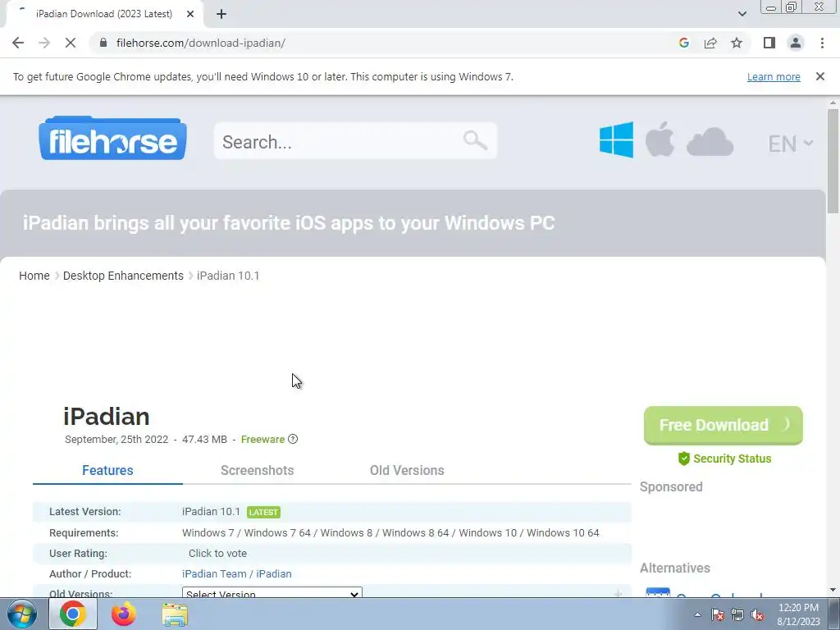Screen dimensions: 840x630
Task: Open the taskbar clock and date
Action: [x=798, y=614]
